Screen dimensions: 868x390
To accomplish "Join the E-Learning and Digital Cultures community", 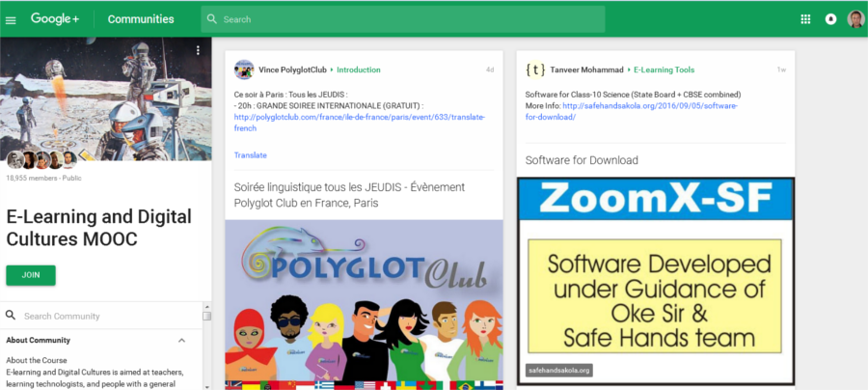I will pos(31,275).
